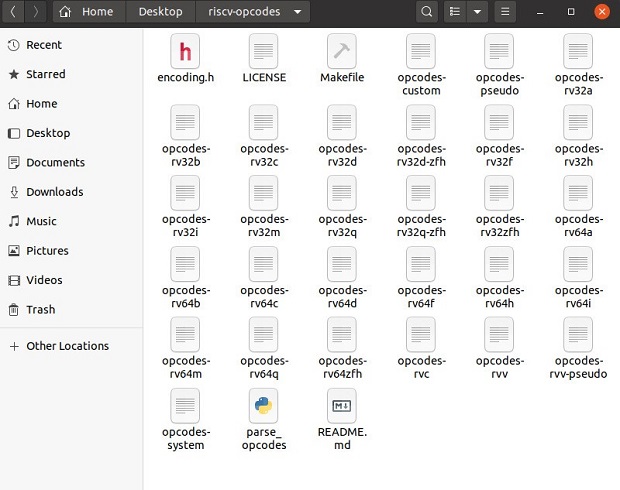Open Trash from the sidebar

click(x=41, y=310)
